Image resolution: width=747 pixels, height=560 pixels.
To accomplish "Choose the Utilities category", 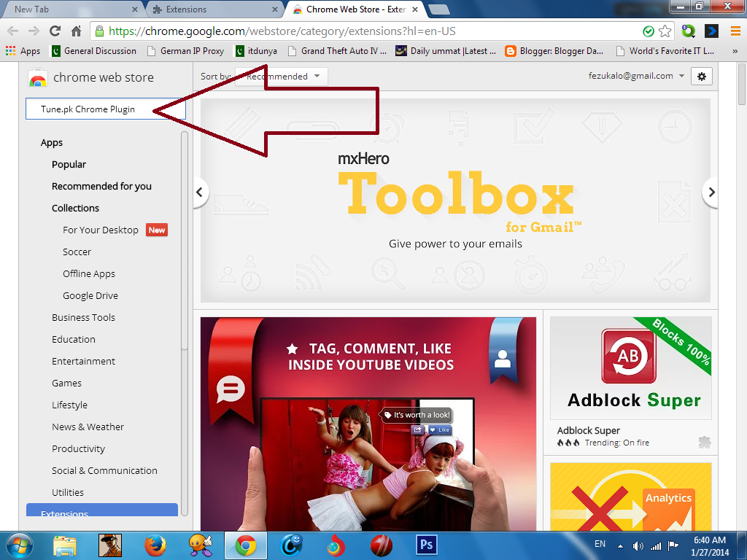I will [x=68, y=493].
